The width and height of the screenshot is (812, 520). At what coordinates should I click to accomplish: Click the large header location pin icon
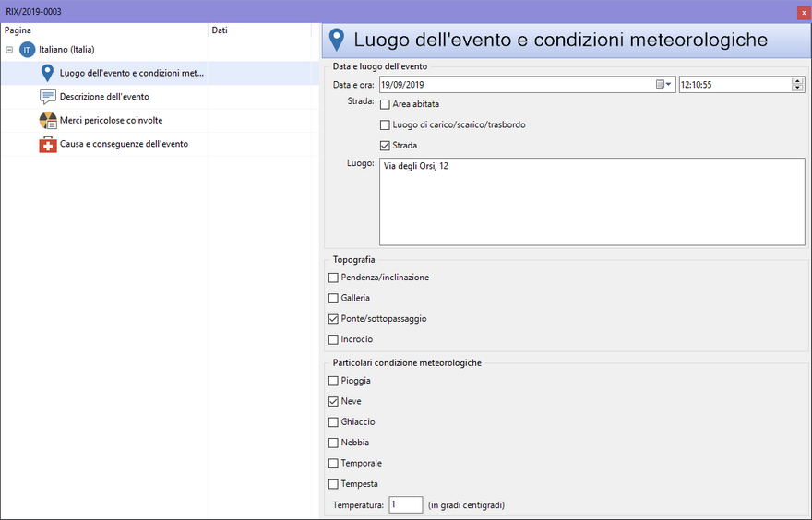pyautogui.click(x=337, y=40)
